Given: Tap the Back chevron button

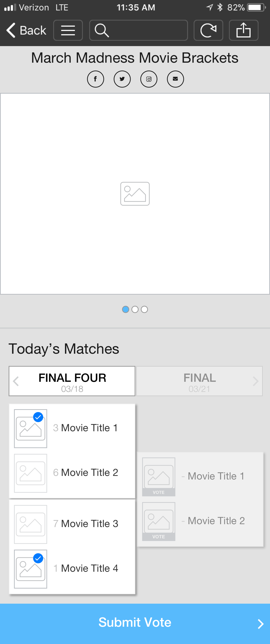Looking at the screenshot, I should pos(26,30).
